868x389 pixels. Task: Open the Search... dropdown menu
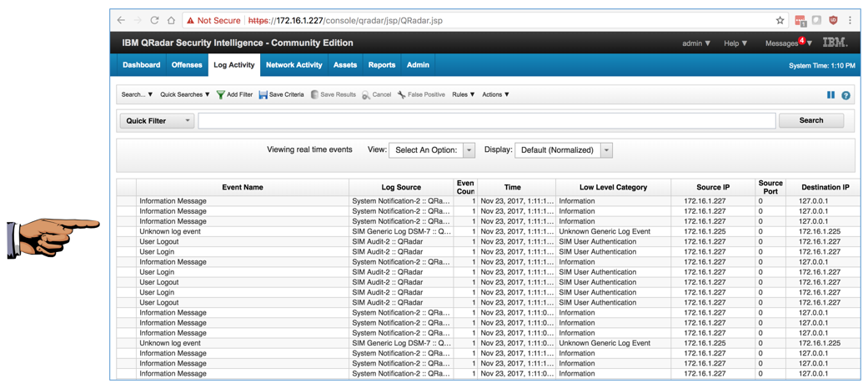pyautogui.click(x=137, y=95)
